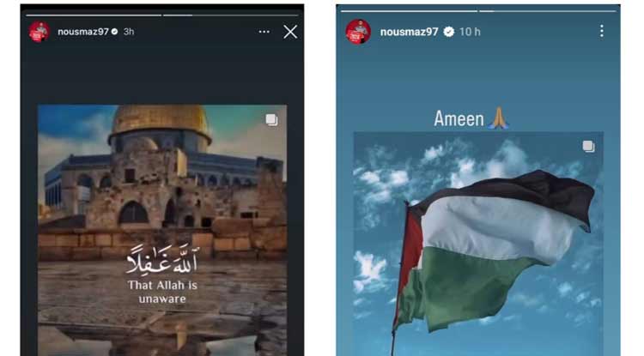Open the shared Palestinian flag post
The width and height of the screenshot is (644, 356).
coord(478,244)
